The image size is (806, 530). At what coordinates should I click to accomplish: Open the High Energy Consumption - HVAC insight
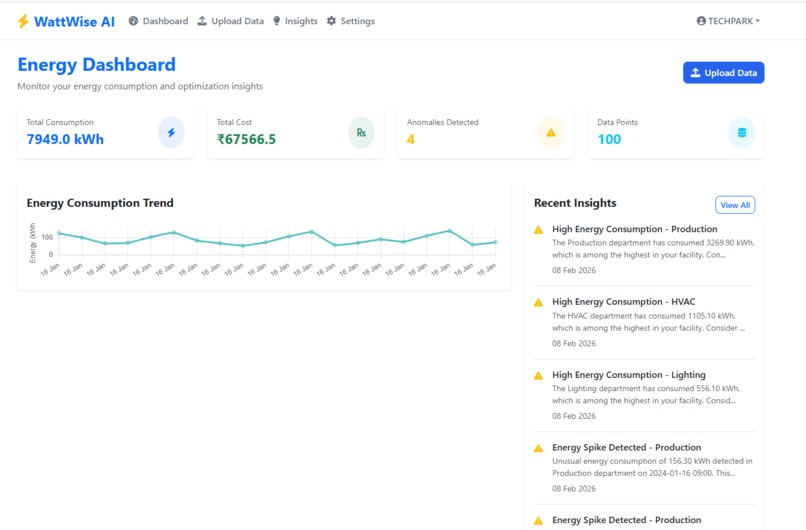click(x=623, y=301)
